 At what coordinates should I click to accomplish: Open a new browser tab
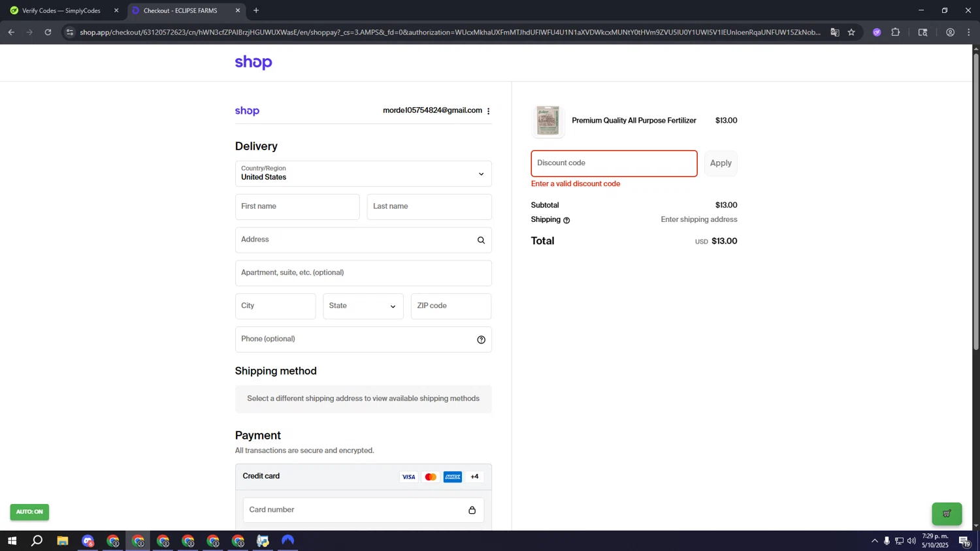click(256, 10)
